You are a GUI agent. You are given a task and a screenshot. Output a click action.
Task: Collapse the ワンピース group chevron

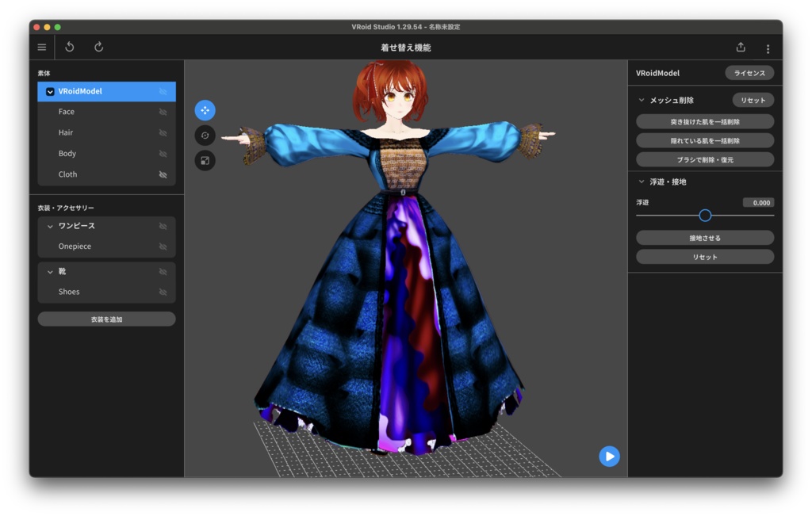pyautogui.click(x=50, y=226)
